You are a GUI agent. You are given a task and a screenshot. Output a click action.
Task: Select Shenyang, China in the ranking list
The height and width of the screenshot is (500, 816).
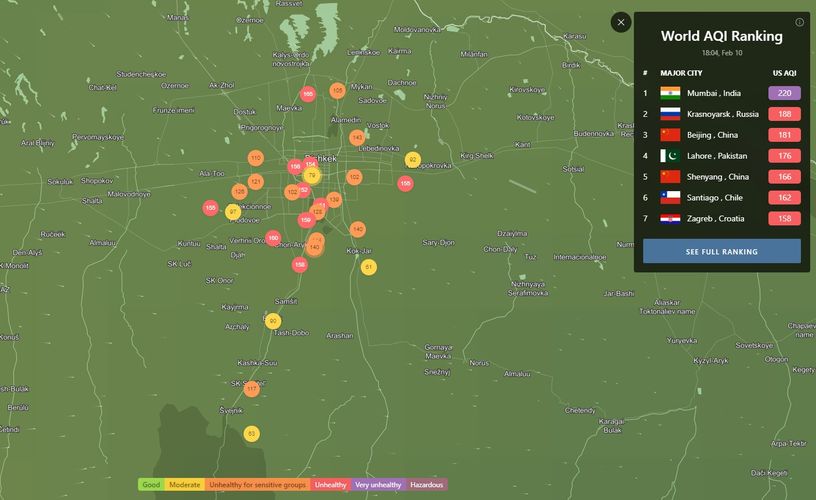click(x=717, y=177)
